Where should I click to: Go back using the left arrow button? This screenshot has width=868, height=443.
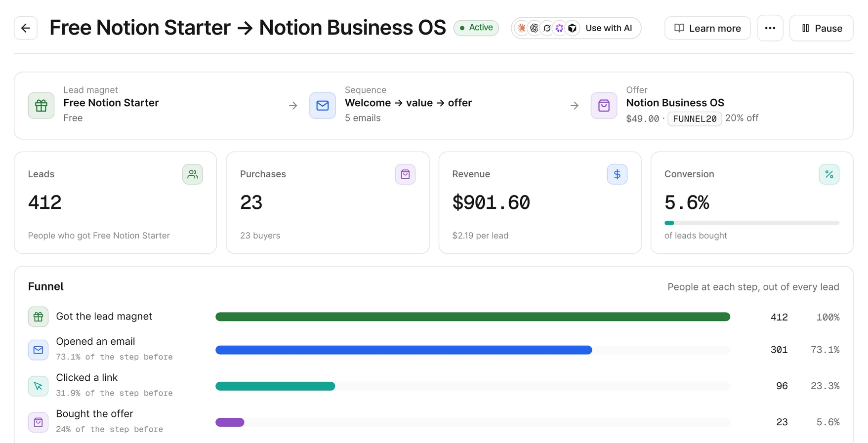[x=26, y=28]
